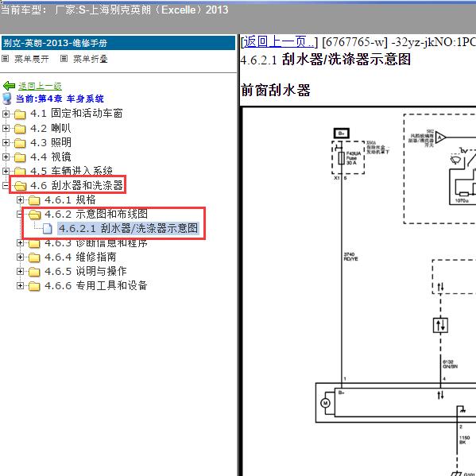Click the 菜单折叠 label

click(91, 59)
